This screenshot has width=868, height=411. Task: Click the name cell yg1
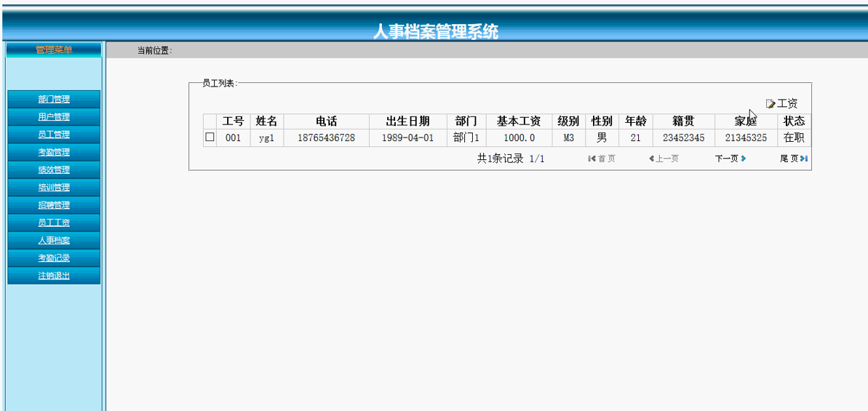[x=267, y=137]
